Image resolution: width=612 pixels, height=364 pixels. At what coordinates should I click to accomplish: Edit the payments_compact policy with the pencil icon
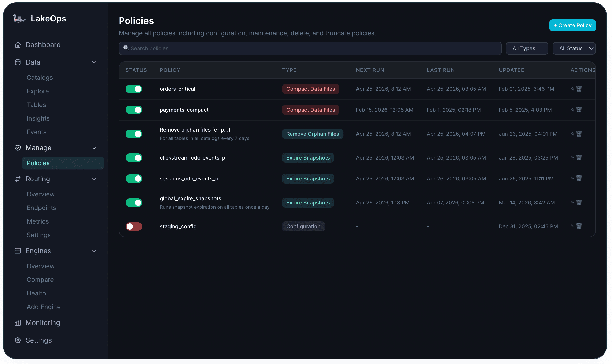[x=573, y=110]
